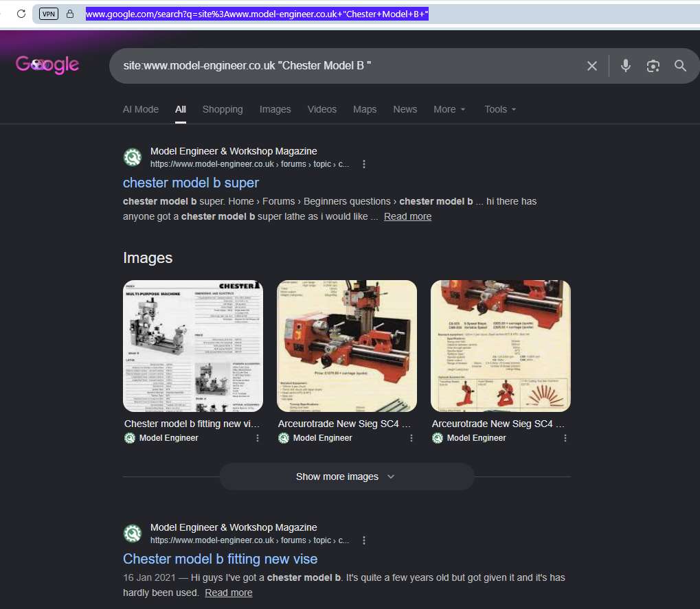
Task: Expand the More dropdown
Action: coord(449,109)
